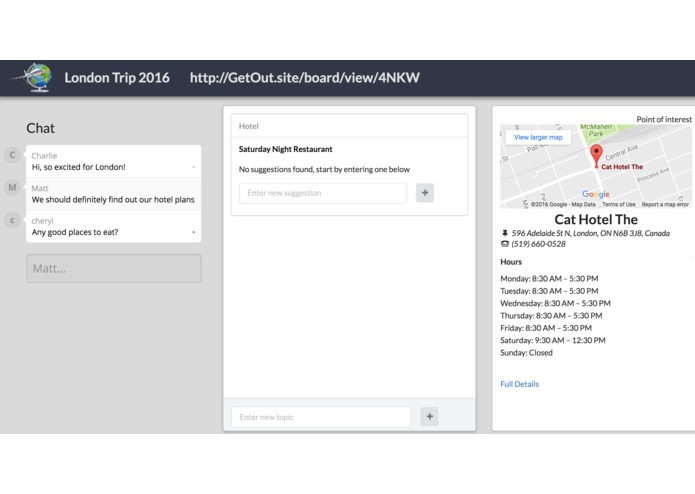The height and width of the screenshot is (494, 695).
Task: Click the telephone icon beside the number
Action: 504,244
